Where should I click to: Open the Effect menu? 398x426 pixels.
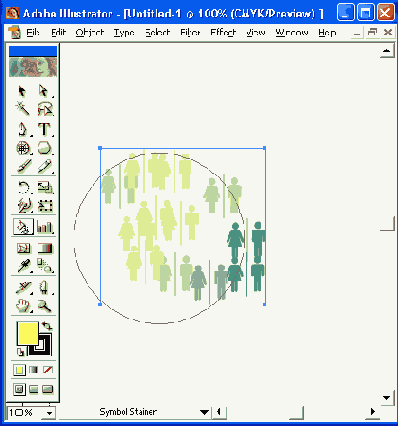[223, 33]
